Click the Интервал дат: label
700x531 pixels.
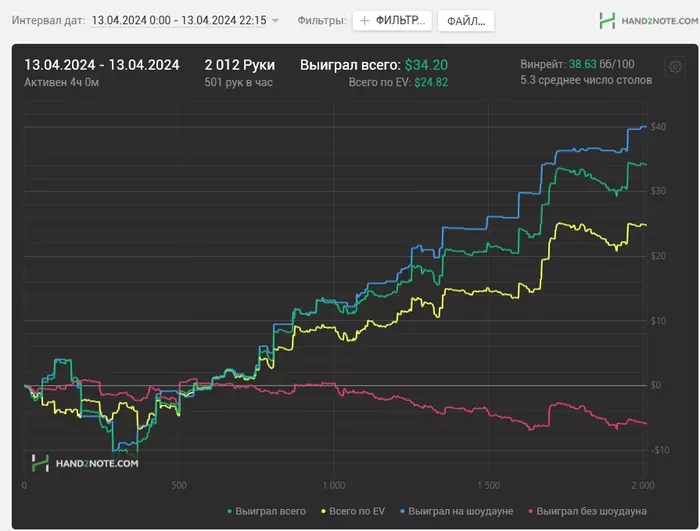click(x=48, y=21)
